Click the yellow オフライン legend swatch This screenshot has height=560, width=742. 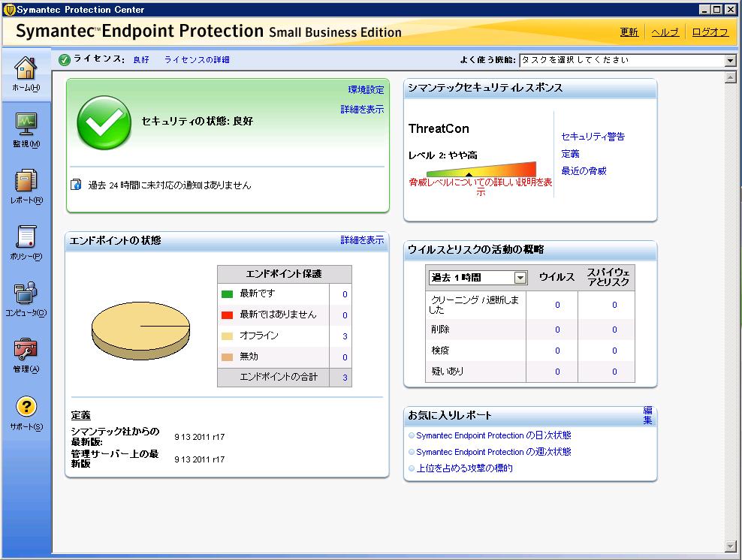point(227,336)
